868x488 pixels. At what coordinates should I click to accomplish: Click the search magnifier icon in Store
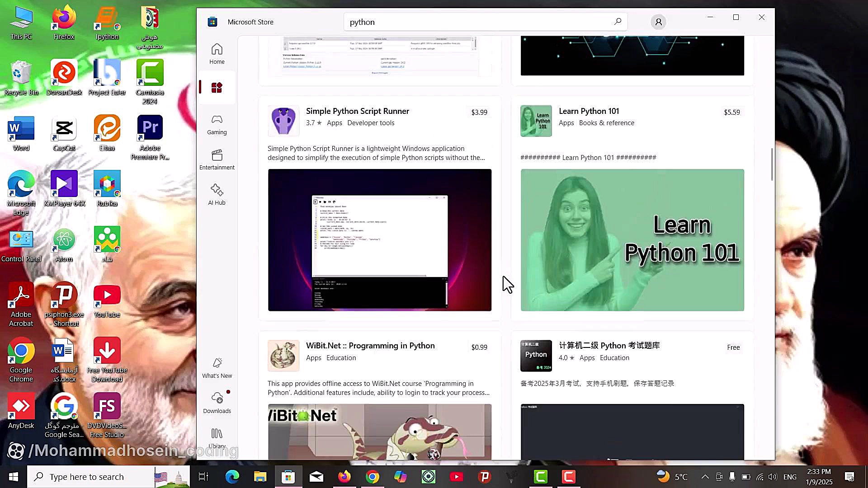[x=618, y=22]
